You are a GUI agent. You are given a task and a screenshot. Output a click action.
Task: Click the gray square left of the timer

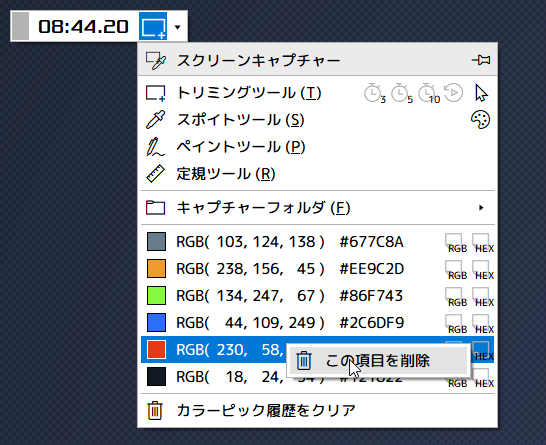point(21,26)
